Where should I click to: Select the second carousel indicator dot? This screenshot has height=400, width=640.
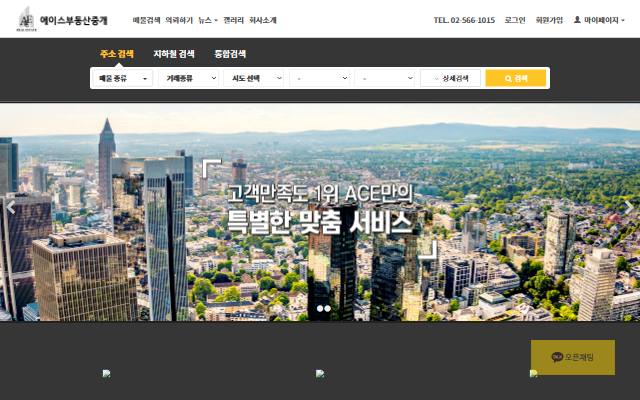click(327, 309)
